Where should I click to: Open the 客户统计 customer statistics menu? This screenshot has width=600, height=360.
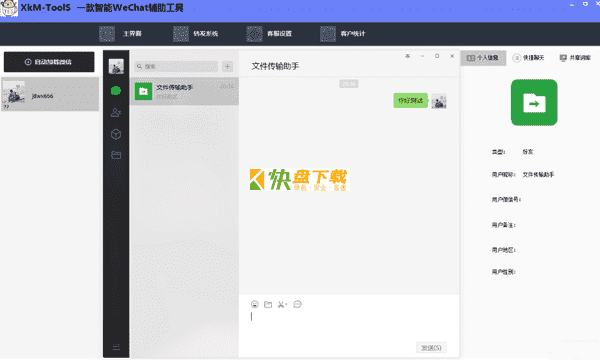click(x=342, y=34)
